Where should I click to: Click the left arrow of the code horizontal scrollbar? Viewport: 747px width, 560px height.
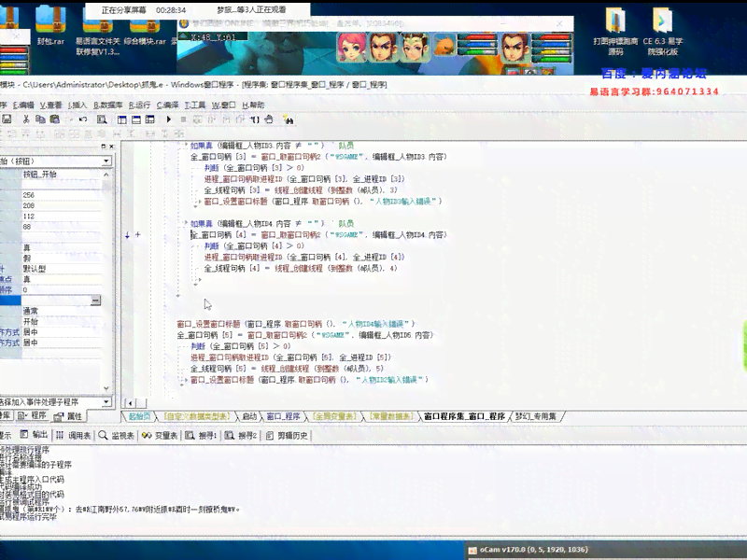tap(130, 403)
